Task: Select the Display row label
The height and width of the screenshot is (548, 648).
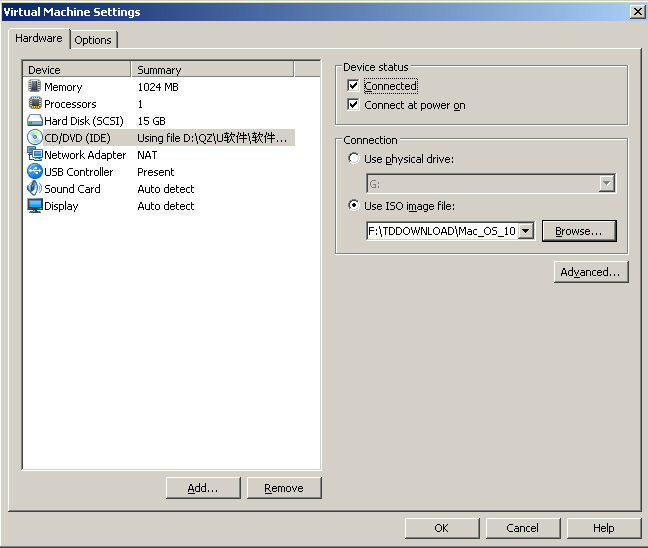Action: point(61,206)
